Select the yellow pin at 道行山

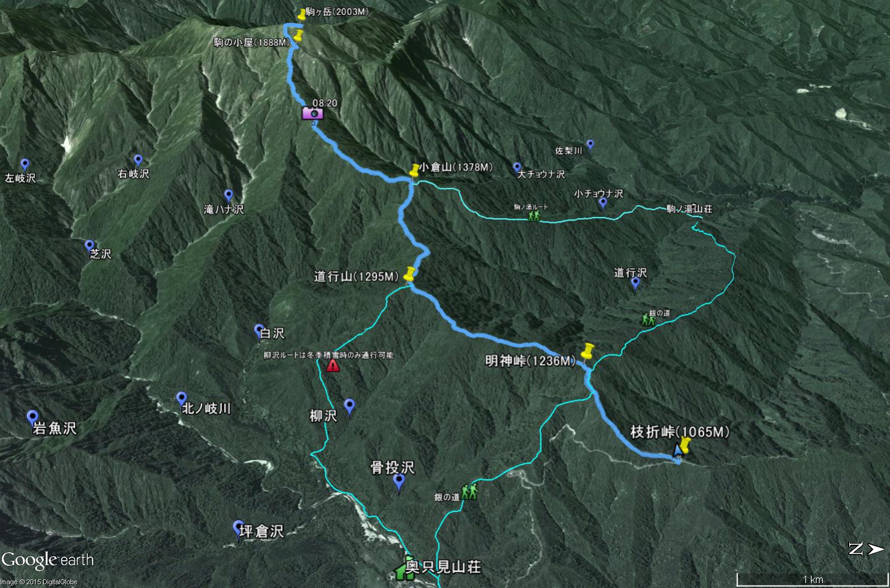point(409,274)
